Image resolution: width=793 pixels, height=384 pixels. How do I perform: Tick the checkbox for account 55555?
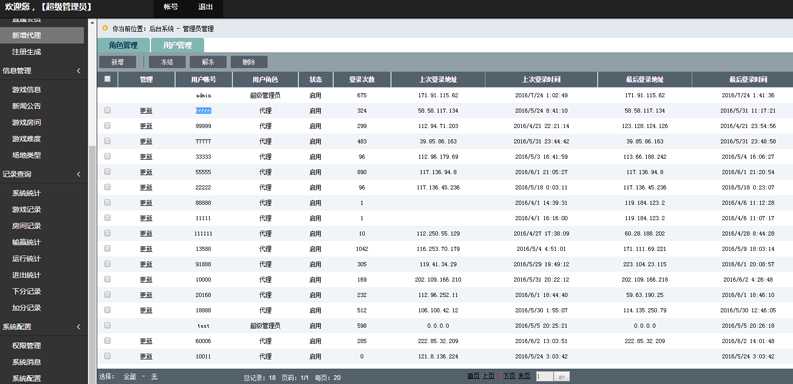coord(107,172)
